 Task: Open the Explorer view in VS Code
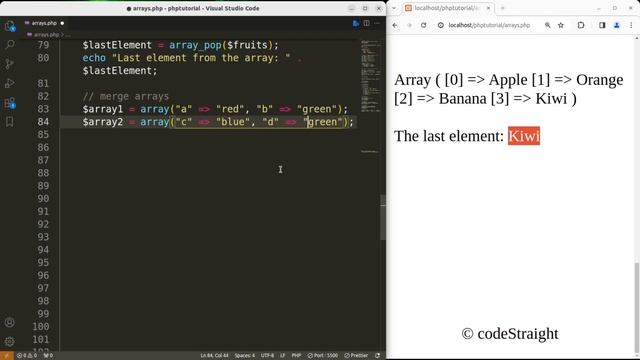tap(9, 26)
